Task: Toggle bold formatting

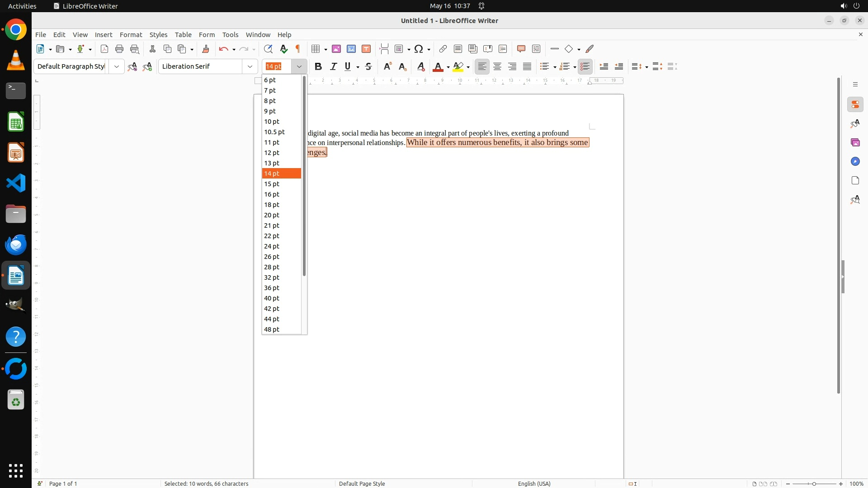Action: (318, 66)
